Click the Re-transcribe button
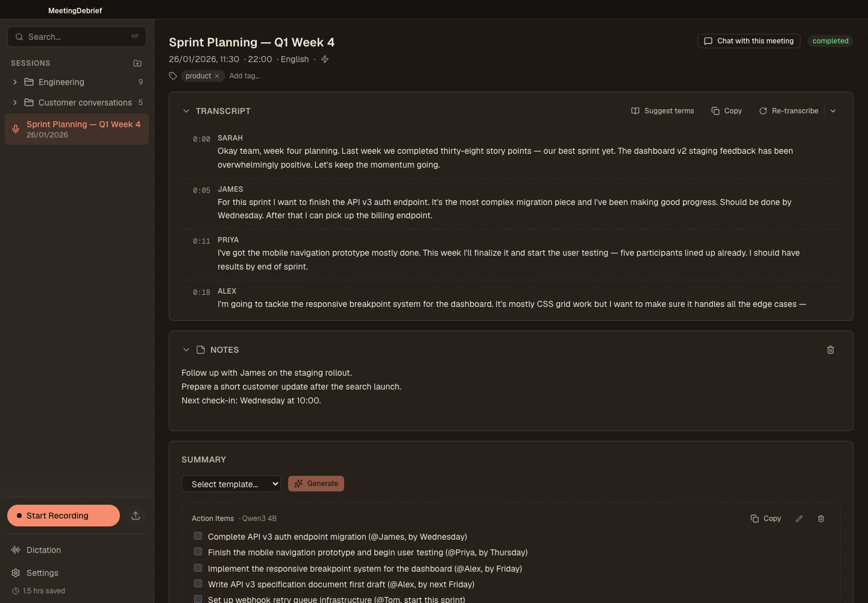 click(x=788, y=111)
